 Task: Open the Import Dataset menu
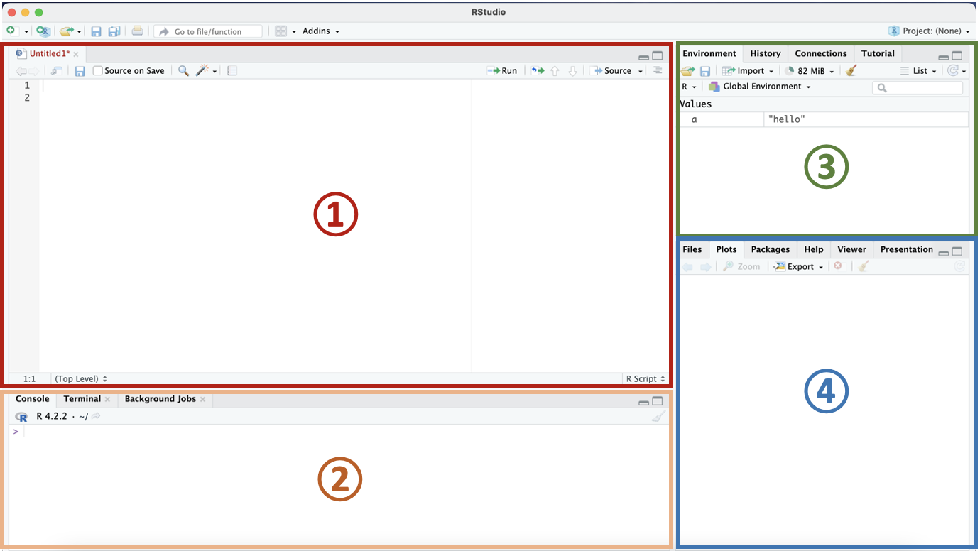click(748, 71)
